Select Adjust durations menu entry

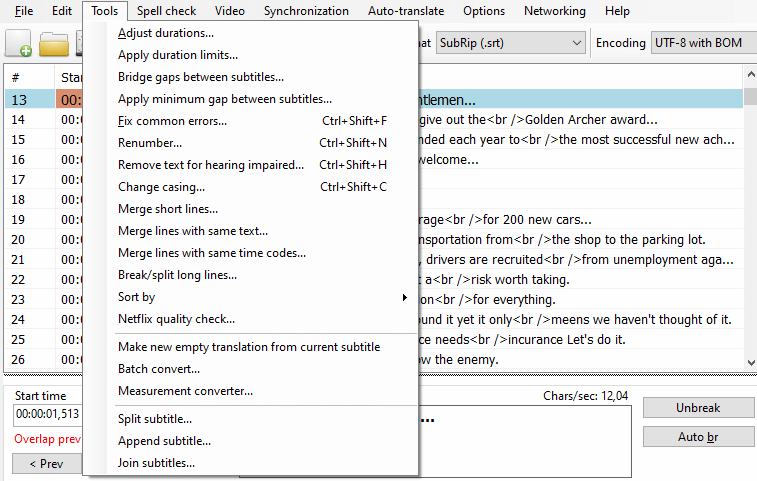tap(166, 33)
